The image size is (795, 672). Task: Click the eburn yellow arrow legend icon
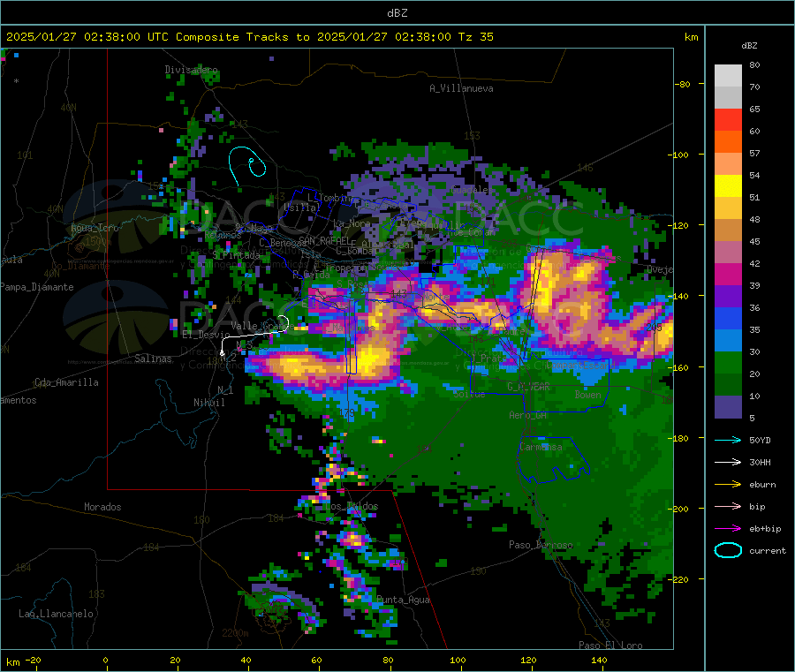[728, 485]
